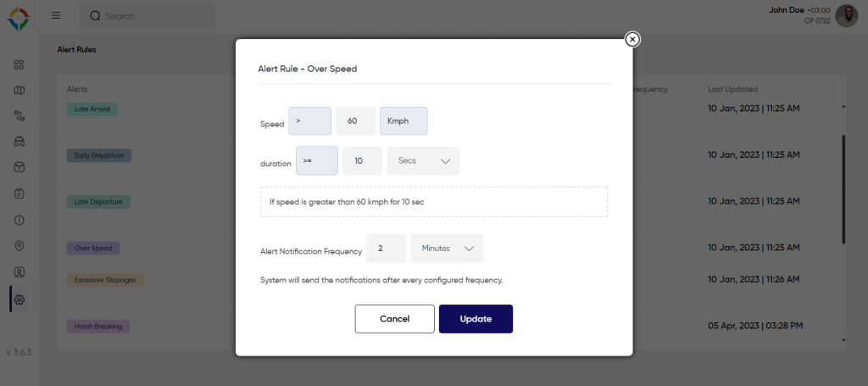This screenshot has height=386, width=868.
Task: Click the notification frequency value field
Action: [x=386, y=249]
